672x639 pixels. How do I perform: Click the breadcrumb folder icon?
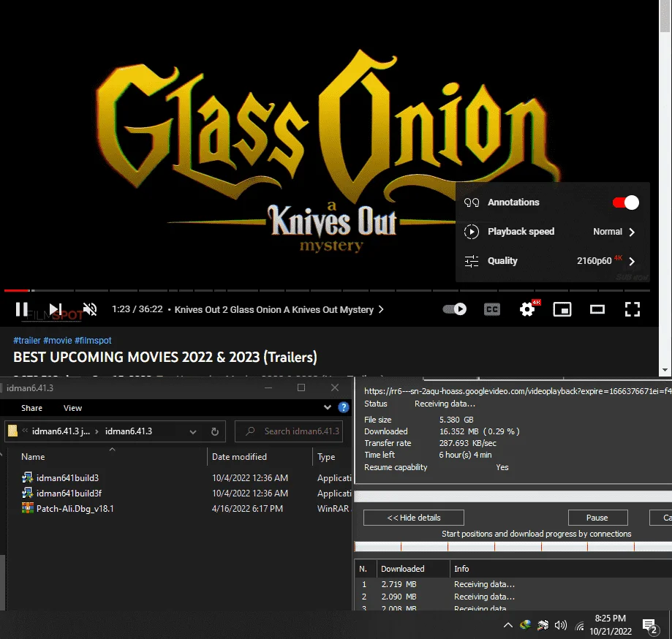pos(13,431)
